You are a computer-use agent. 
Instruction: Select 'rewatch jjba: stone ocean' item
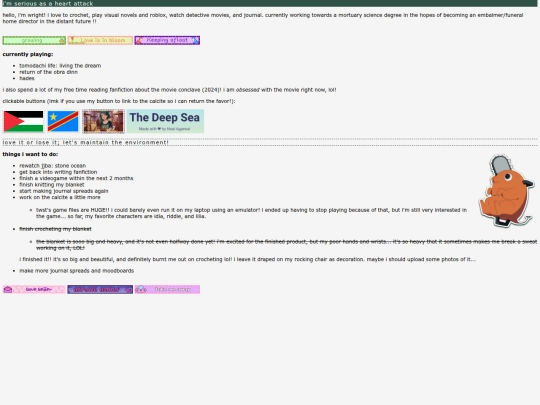[53, 166]
